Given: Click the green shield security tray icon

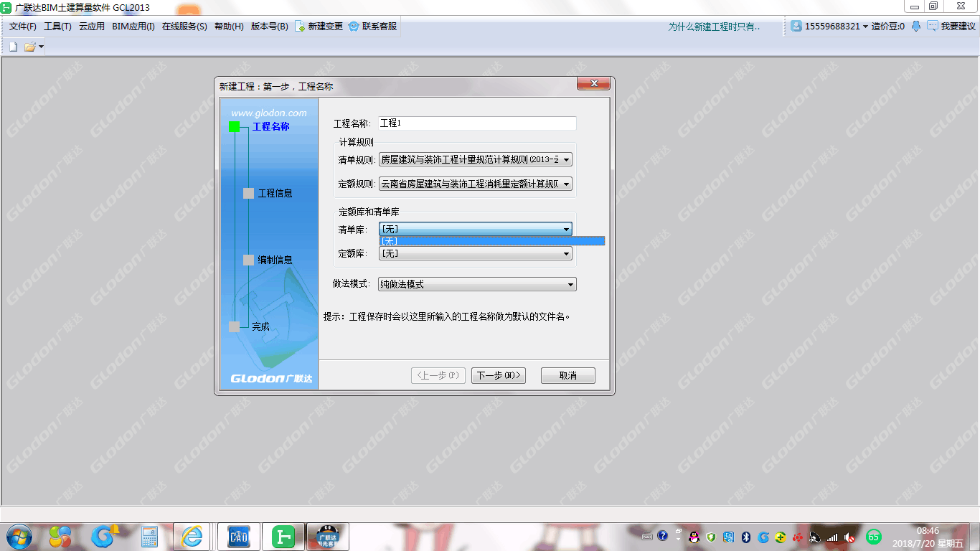Looking at the screenshot, I should pos(711,537).
